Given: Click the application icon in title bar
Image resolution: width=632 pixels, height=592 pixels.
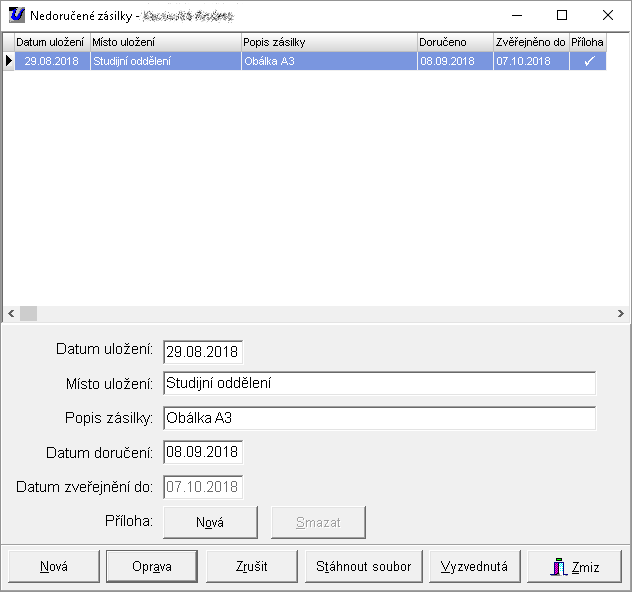Looking at the screenshot, I should [x=16, y=15].
